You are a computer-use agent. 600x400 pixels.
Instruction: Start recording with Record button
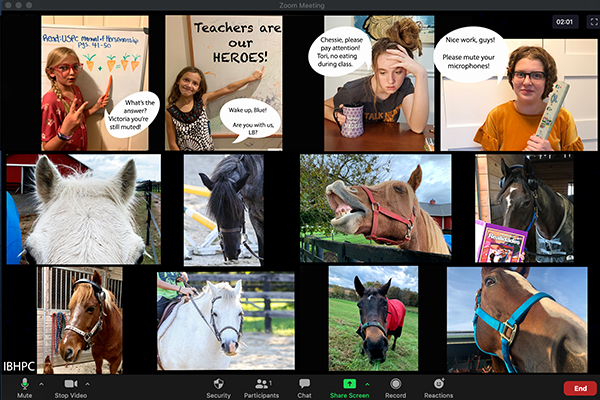tap(396, 388)
